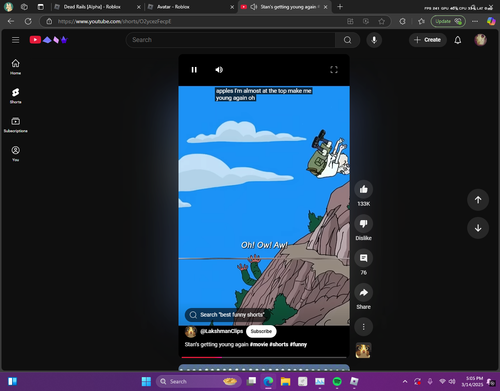Screen dimensions: 500x391
Task: Enter fullscreen mode for the Short
Action: point(334,70)
